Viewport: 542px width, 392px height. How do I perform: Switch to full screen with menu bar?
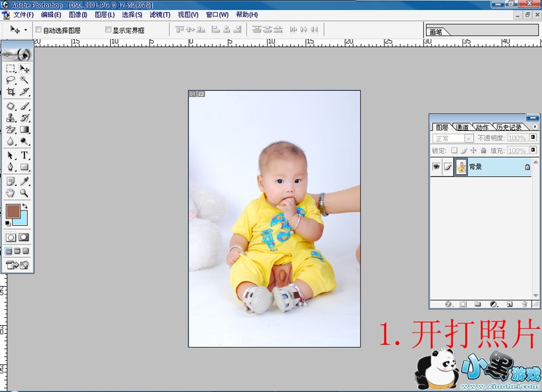coord(17,251)
